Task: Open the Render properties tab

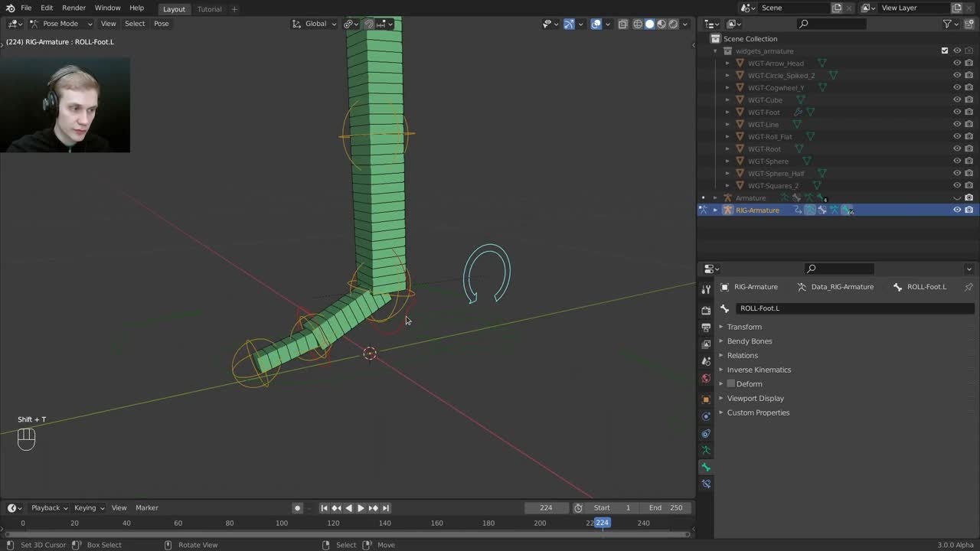Action: (706, 311)
